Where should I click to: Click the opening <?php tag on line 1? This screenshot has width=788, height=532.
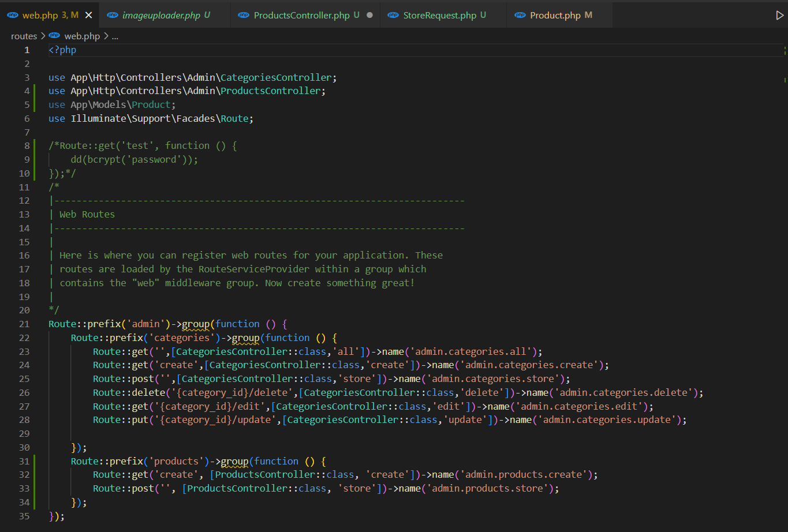coord(62,50)
